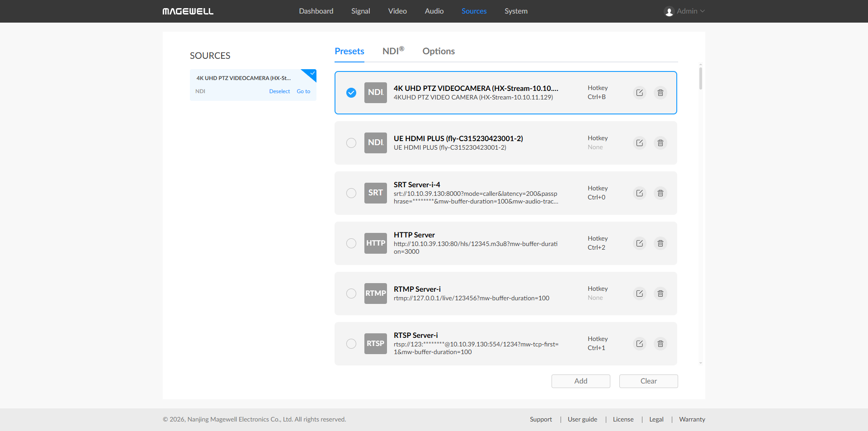868x431 pixels.
Task: Select the SRT Server-i-4 radio button
Action: point(351,193)
